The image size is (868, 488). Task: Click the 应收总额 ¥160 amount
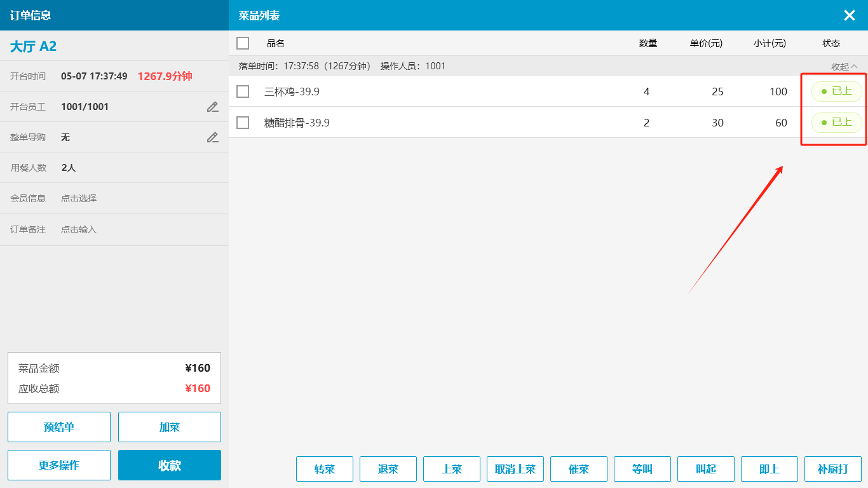pos(198,388)
